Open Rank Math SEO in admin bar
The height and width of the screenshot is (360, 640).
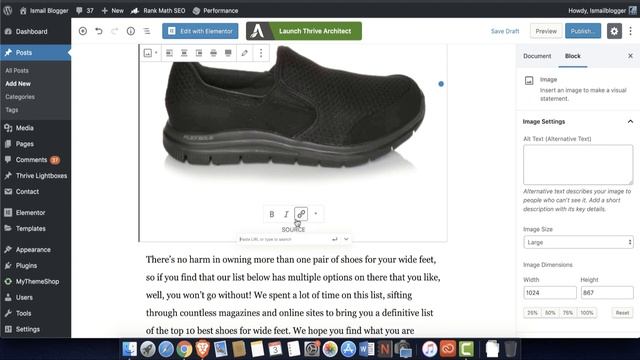click(158, 11)
